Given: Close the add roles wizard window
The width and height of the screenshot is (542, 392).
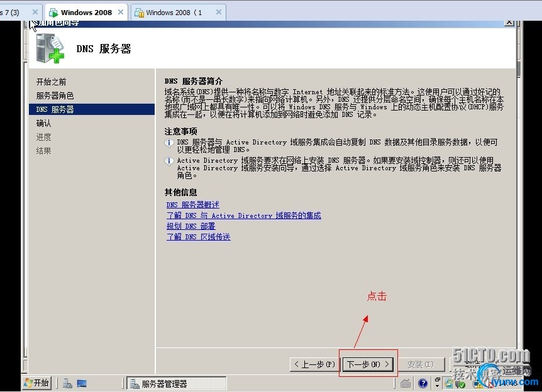Looking at the screenshot, I should point(509,23).
